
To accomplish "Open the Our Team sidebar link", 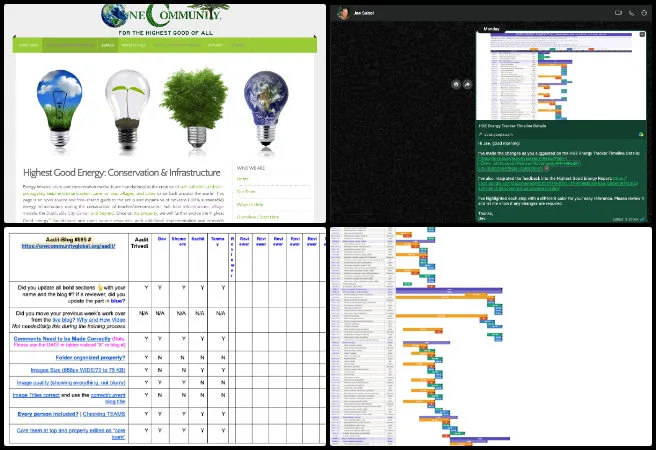I will click(246, 192).
